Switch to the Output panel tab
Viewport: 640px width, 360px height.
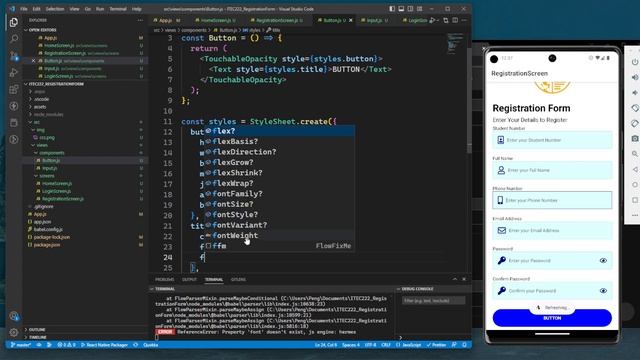[x=189, y=280]
